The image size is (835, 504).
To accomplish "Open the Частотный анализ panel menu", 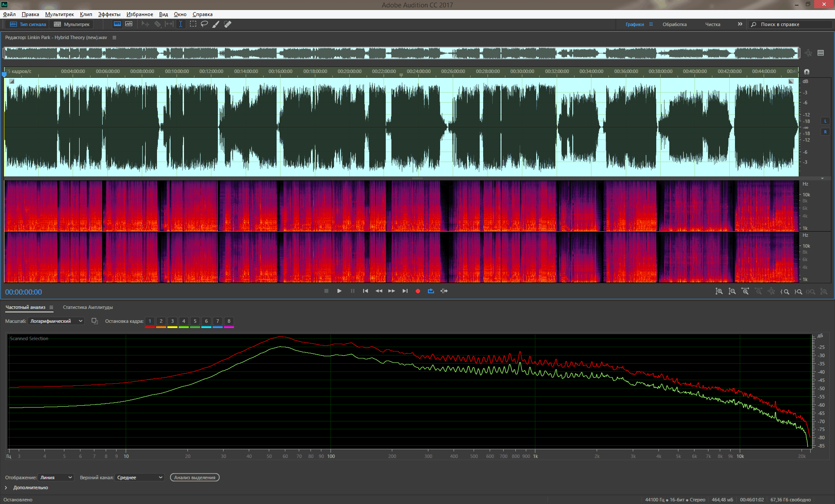I will (x=51, y=308).
